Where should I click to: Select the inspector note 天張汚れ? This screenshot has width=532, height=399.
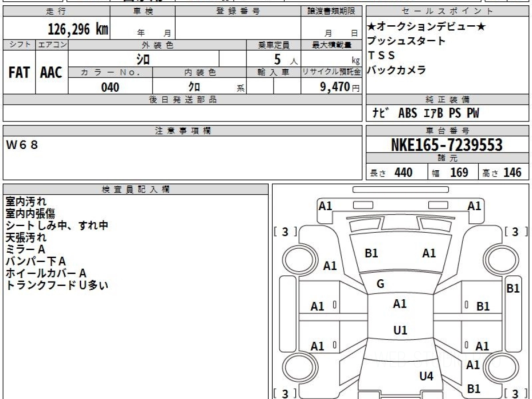pyautogui.click(x=26, y=238)
